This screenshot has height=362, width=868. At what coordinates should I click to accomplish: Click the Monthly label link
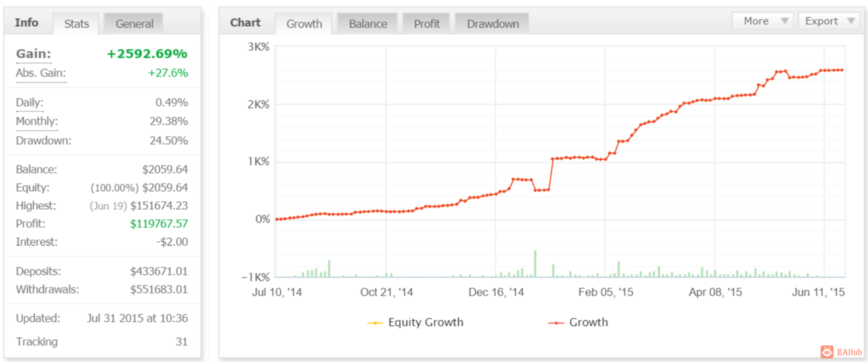pos(37,121)
